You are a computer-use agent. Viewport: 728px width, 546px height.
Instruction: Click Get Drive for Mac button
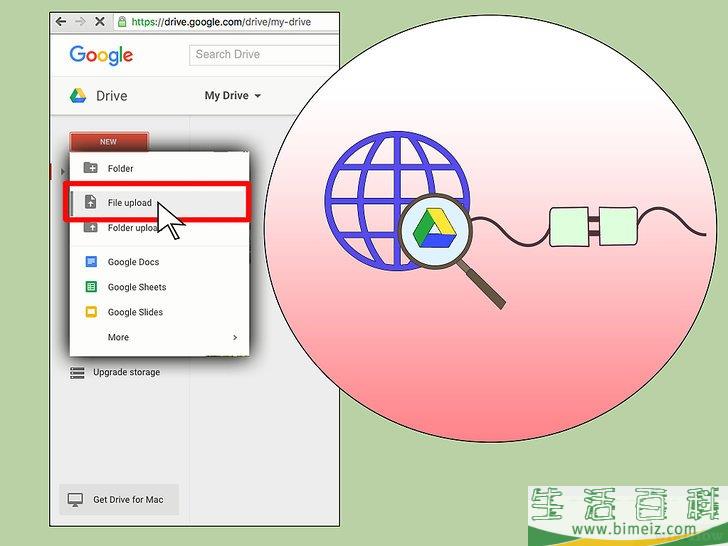tap(119, 500)
